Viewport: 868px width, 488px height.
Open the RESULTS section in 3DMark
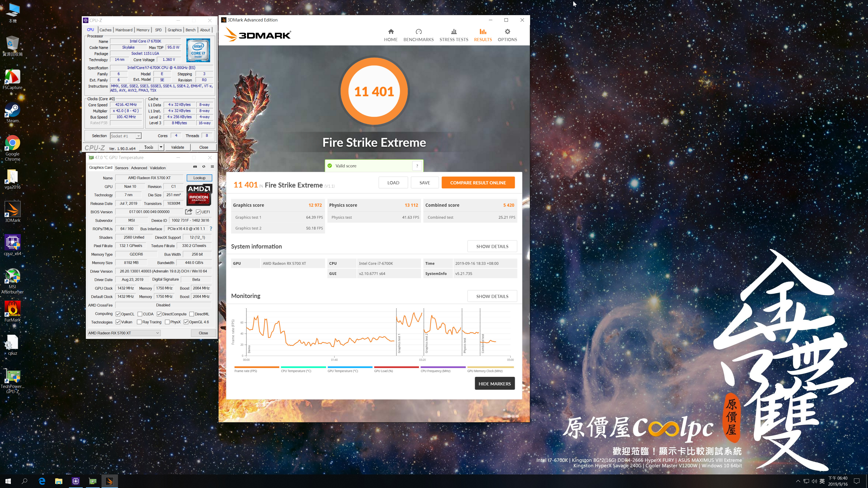click(x=483, y=35)
